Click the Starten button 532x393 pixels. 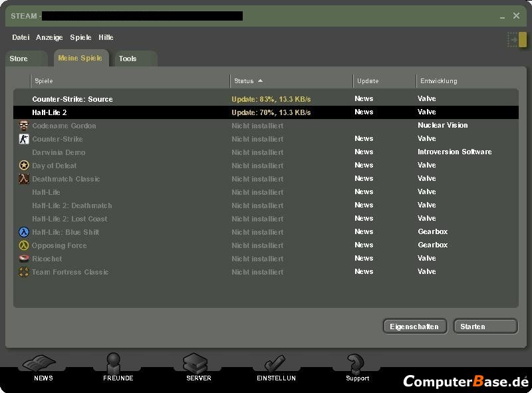pyautogui.click(x=485, y=327)
